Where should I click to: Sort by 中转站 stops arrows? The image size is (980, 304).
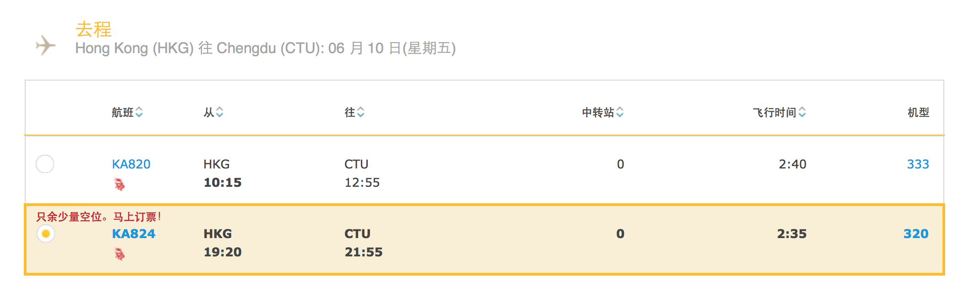(620, 112)
